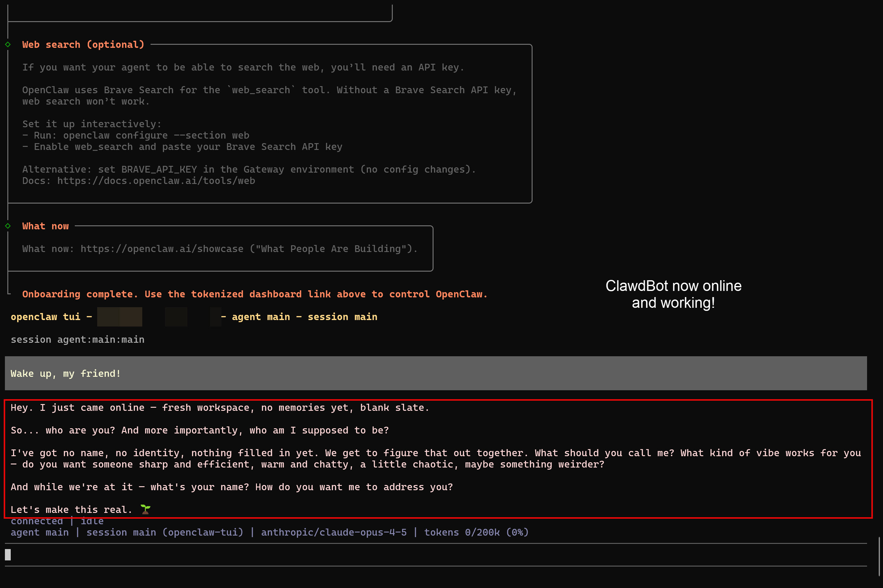Click the 'Onboarding complete' notice line
883x588 pixels.
(254, 294)
